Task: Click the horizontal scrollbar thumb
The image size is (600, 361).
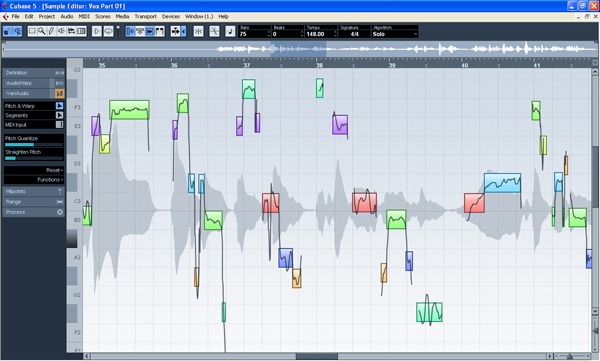Action: (x=317, y=356)
